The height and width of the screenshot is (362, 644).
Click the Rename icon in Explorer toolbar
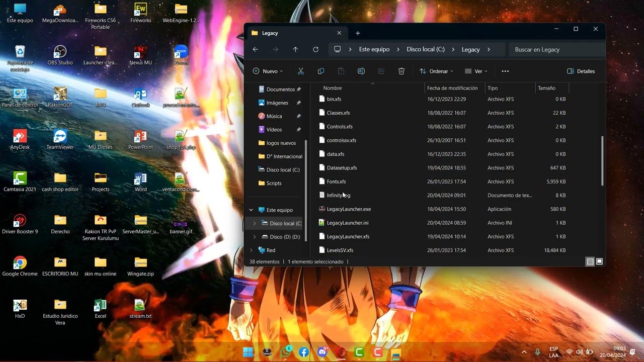(x=361, y=71)
